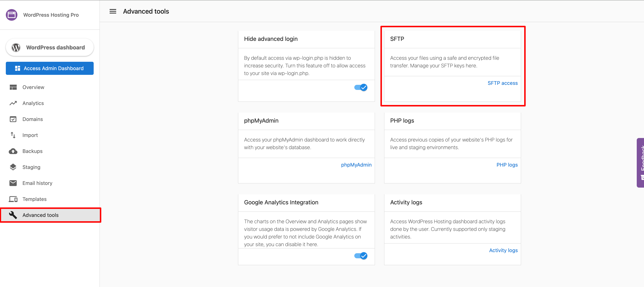This screenshot has height=287, width=644.
Task: Open the Feedback side tab
Action: click(641, 163)
